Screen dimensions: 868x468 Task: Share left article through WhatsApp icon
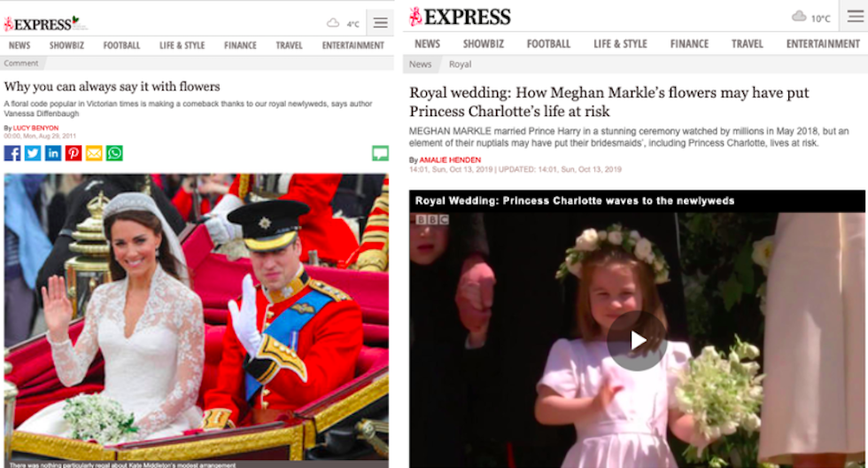114,153
